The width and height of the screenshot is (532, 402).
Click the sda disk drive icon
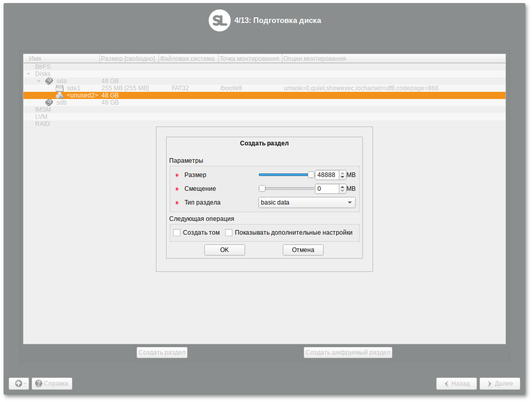point(49,81)
